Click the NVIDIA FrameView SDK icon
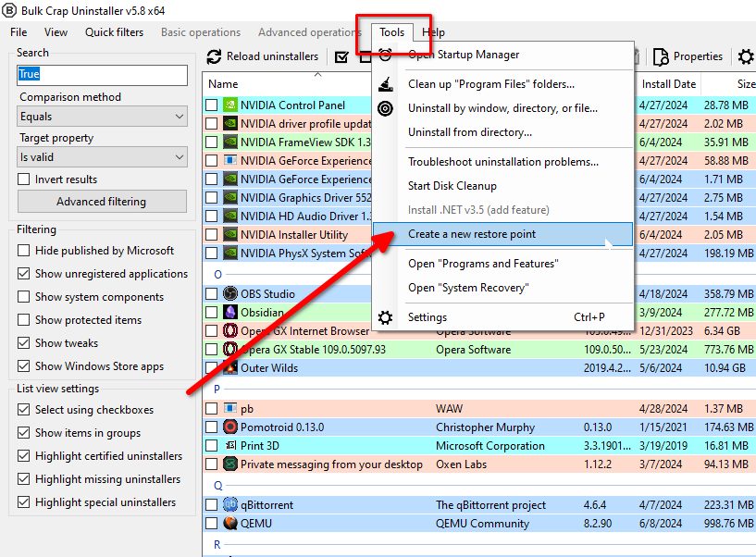Screen dimensions: 756x557 click(230, 142)
